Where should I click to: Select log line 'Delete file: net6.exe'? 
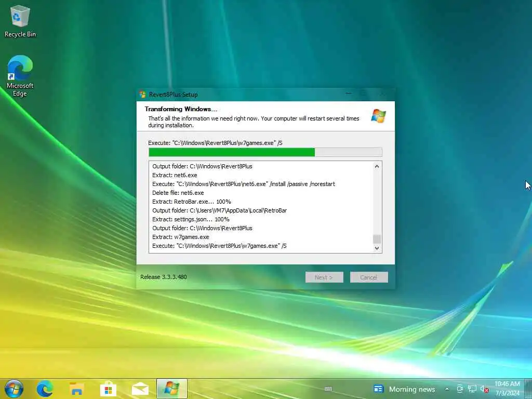[178, 193]
